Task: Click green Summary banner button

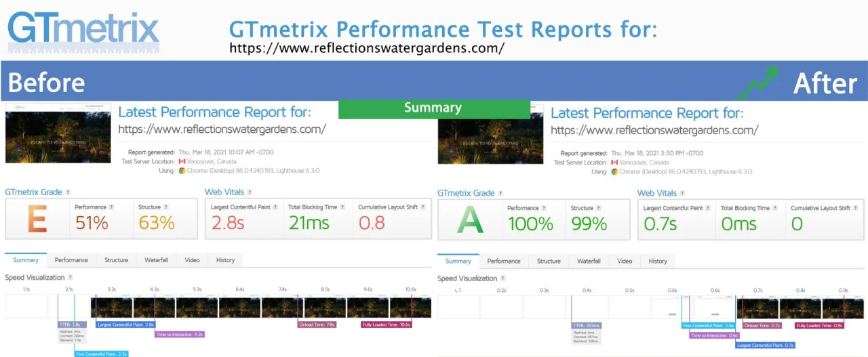Action: pyautogui.click(x=434, y=108)
